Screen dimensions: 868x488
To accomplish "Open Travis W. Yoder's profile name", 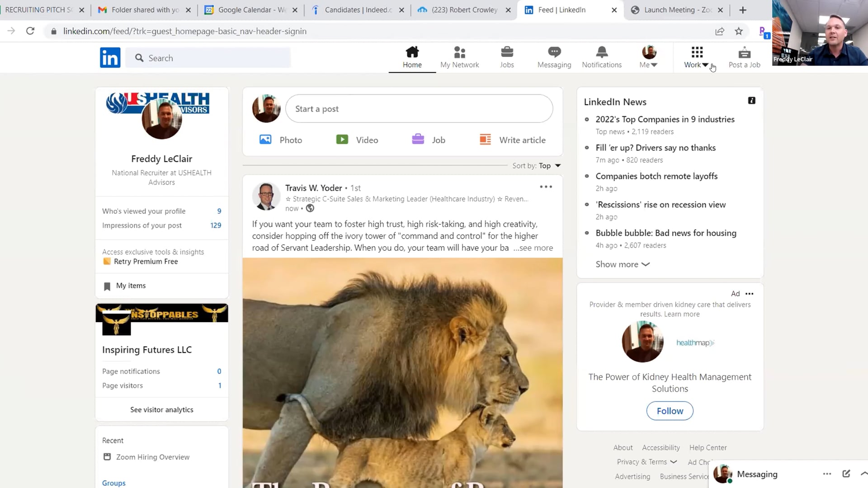I will tap(313, 188).
